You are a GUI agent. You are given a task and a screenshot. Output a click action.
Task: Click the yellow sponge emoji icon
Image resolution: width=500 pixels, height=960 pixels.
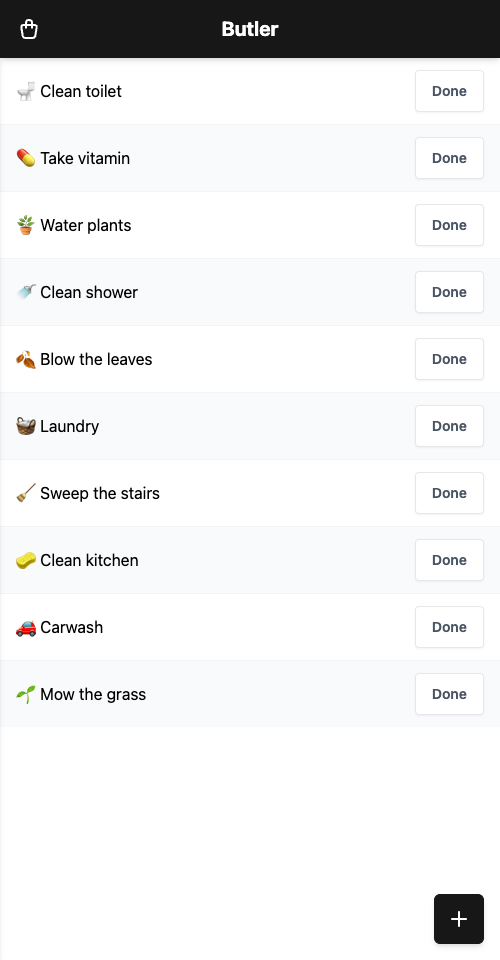[x=26, y=560]
